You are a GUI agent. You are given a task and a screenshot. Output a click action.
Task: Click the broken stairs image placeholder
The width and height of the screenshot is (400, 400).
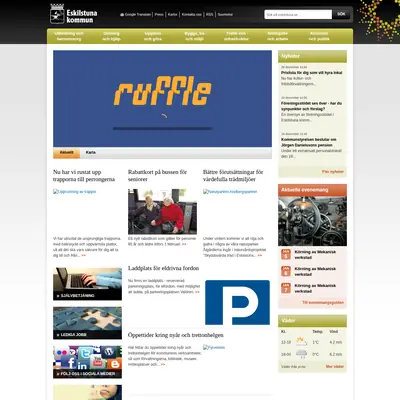(75, 192)
